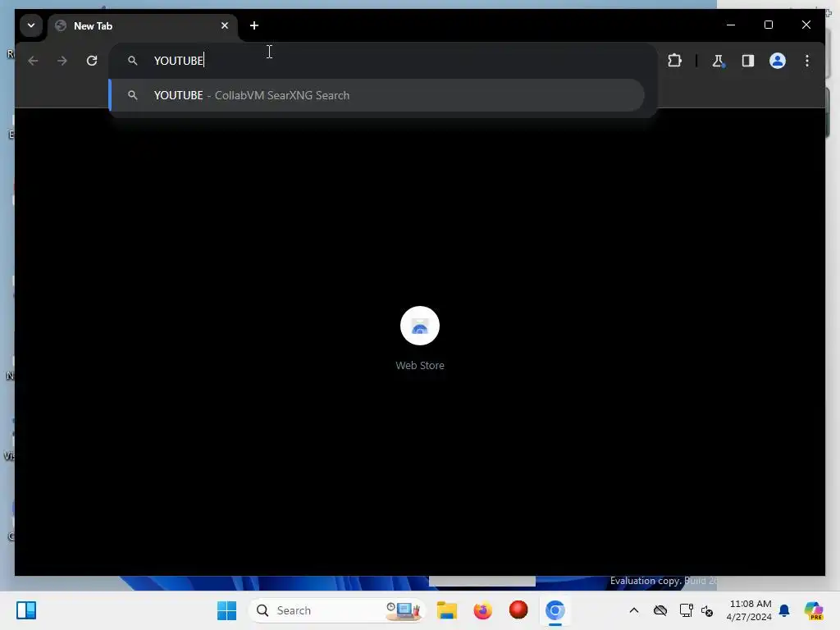Open the Chrome profile avatar
Screen dimensions: 840x630
tap(778, 61)
